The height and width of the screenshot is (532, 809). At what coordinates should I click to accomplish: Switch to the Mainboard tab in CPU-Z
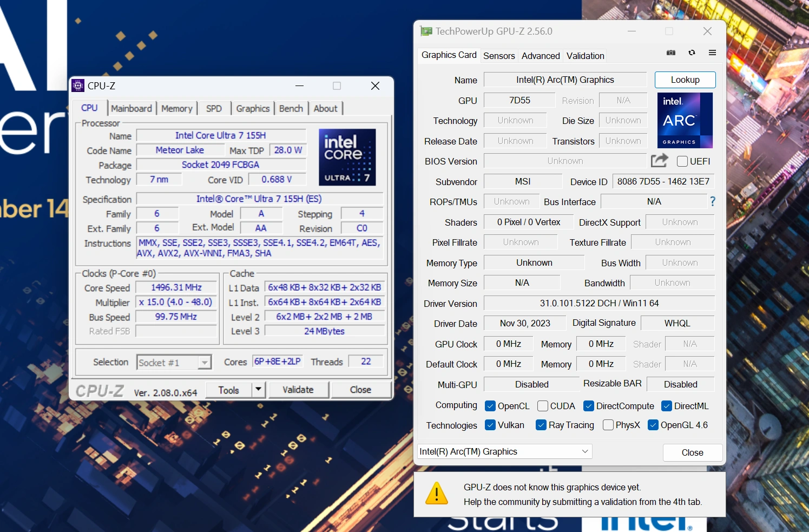pos(131,108)
